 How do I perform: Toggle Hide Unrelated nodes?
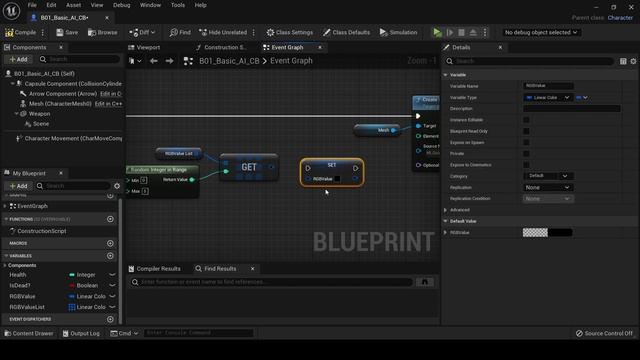[223, 32]
